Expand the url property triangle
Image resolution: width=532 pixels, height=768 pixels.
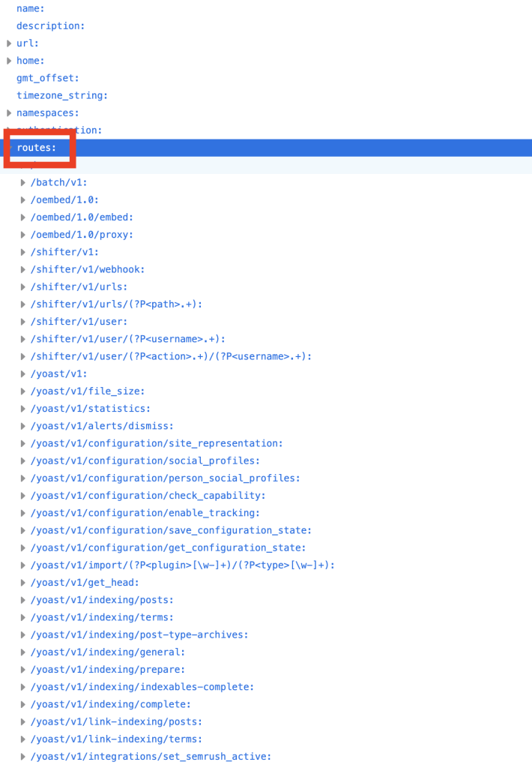click(9, 43)
